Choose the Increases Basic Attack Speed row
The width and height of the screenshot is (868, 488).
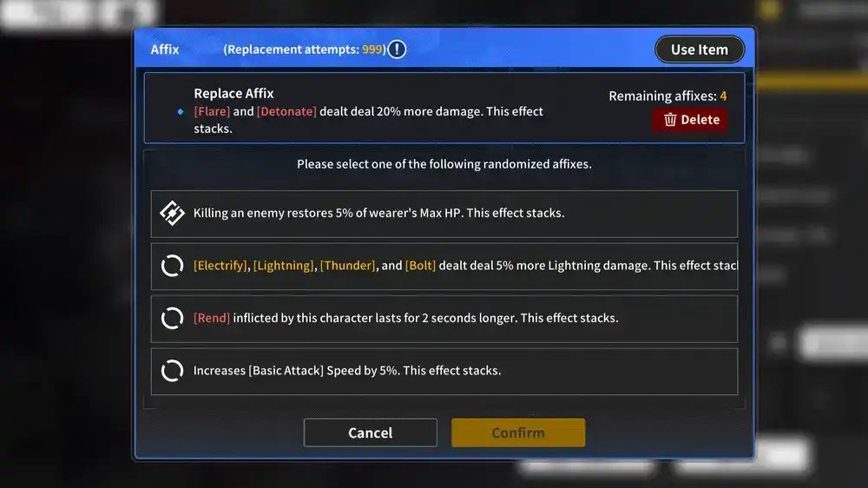[444, 371]
